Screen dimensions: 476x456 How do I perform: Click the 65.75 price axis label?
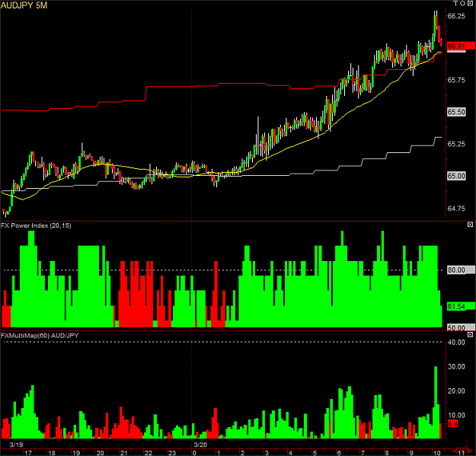point(456,80)
